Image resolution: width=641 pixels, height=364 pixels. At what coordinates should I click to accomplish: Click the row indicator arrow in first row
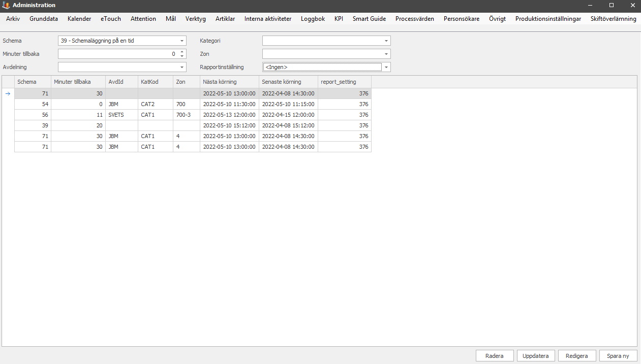click(8, 93)
